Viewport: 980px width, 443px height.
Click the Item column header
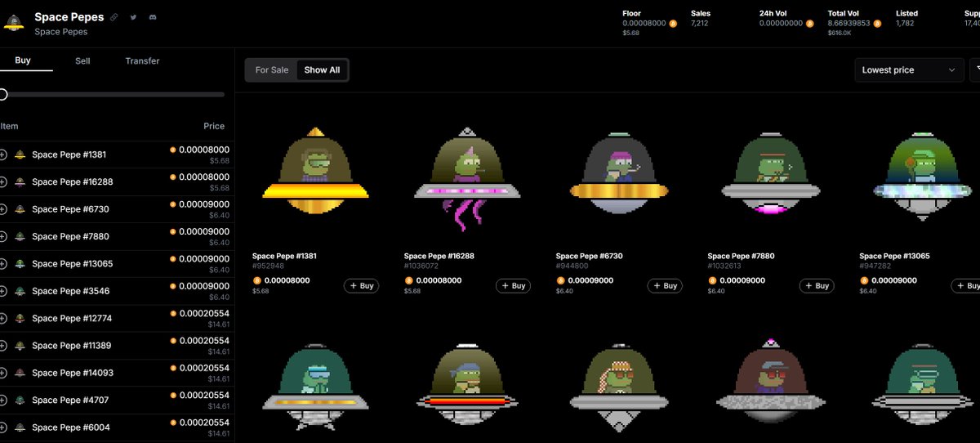9,126
